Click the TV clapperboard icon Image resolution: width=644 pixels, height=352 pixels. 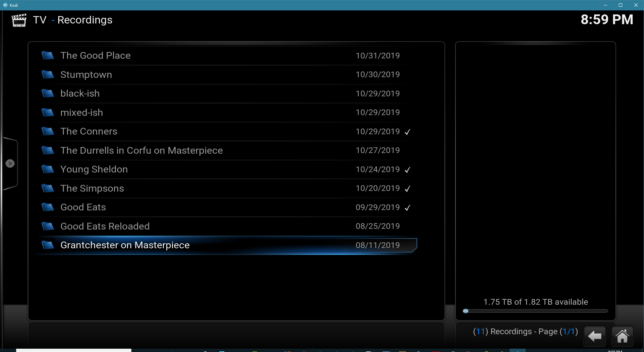(19, 20)
